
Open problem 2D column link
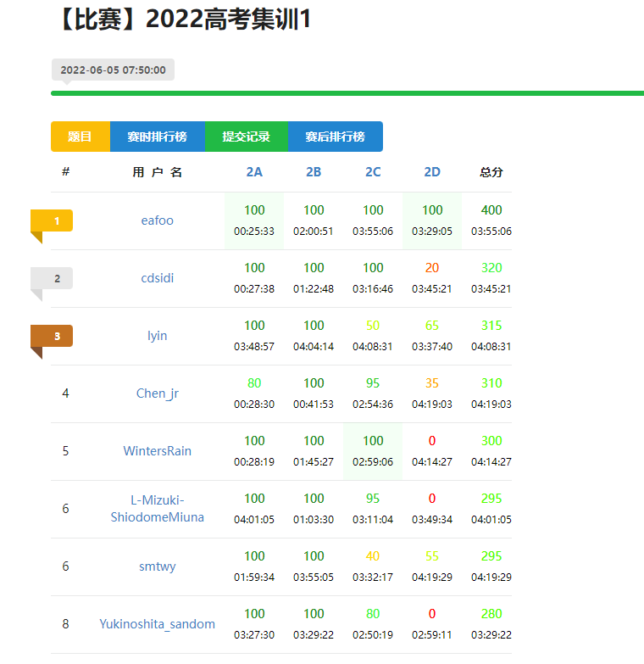pyautogui.click(x=432, y=172)
